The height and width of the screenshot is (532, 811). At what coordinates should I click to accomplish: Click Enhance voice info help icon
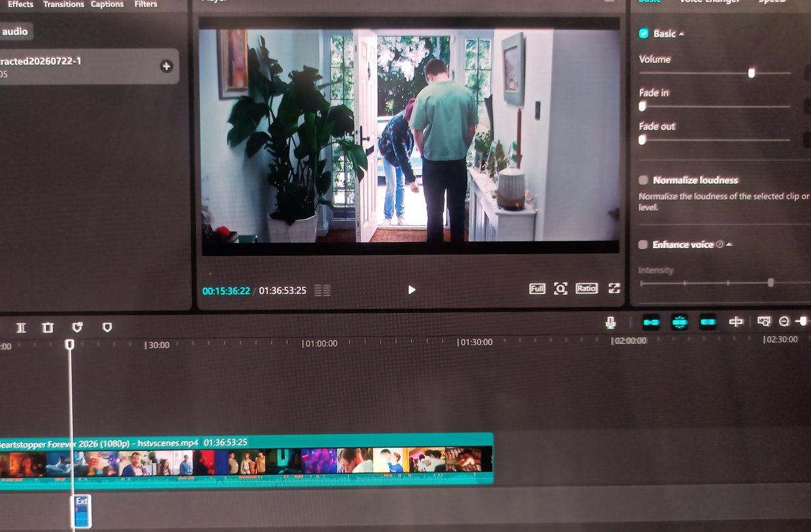pyautogui.click(x=720, y=245)
